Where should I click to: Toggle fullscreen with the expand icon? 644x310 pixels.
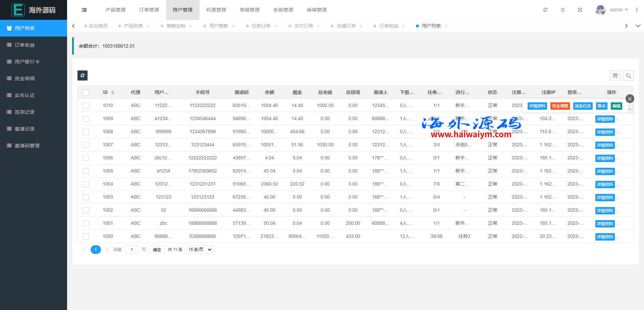click(580, 10)
